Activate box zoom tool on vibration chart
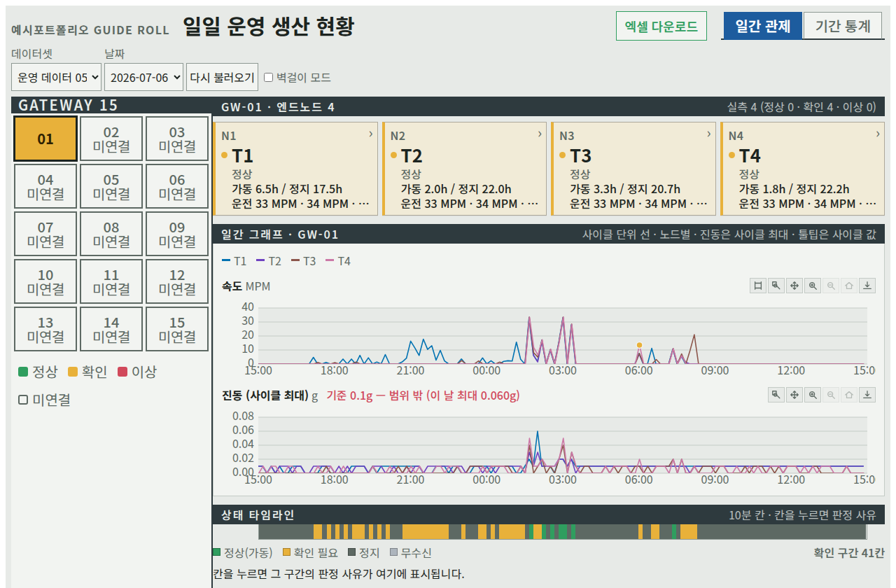This screenshot has height=588, width=896. click(776, 395)
